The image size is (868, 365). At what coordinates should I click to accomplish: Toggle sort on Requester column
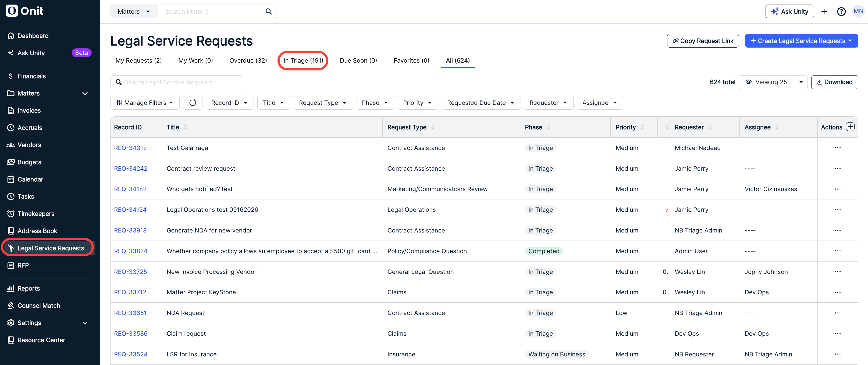tap(710, 127)
